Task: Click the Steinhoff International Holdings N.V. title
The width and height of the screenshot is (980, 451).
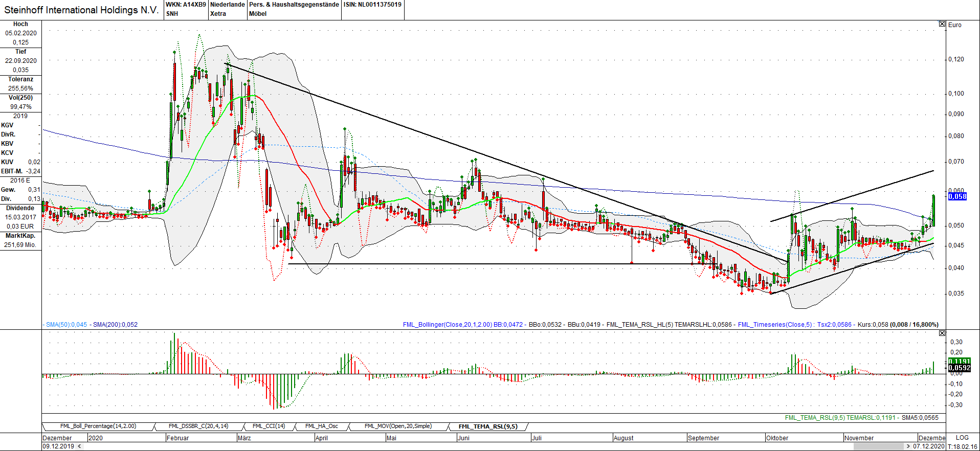Action: click(81, 10)
